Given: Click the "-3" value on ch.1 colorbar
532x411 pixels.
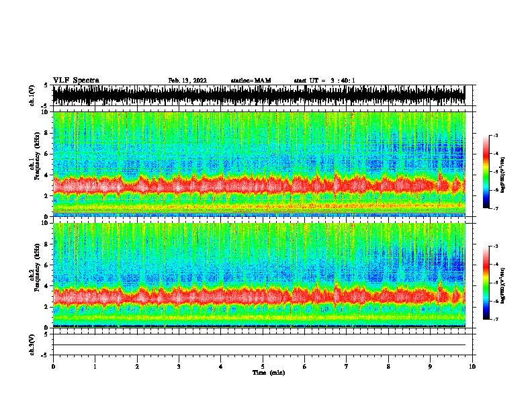Looking at the screenshot, I should click(x=495, y=135).
